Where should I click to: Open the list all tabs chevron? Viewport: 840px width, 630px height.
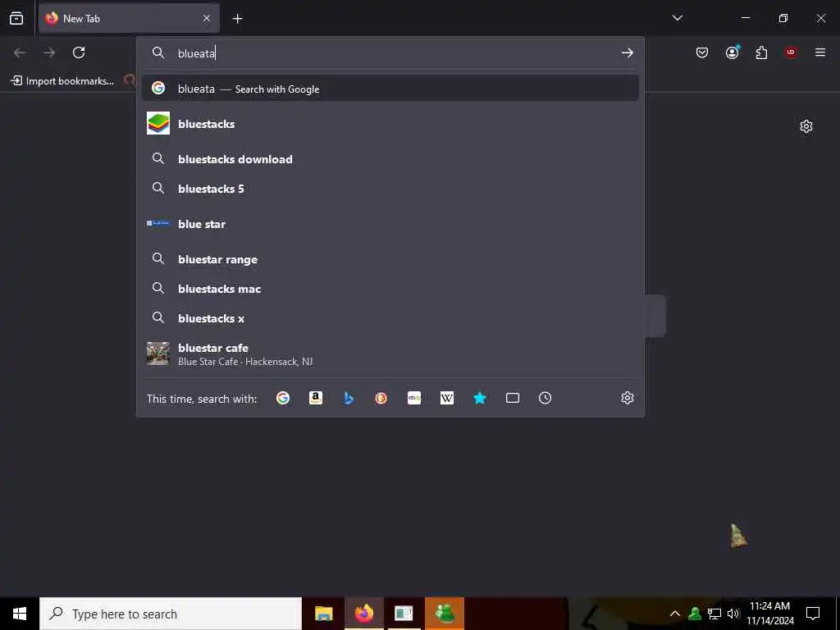pos(677,18)
